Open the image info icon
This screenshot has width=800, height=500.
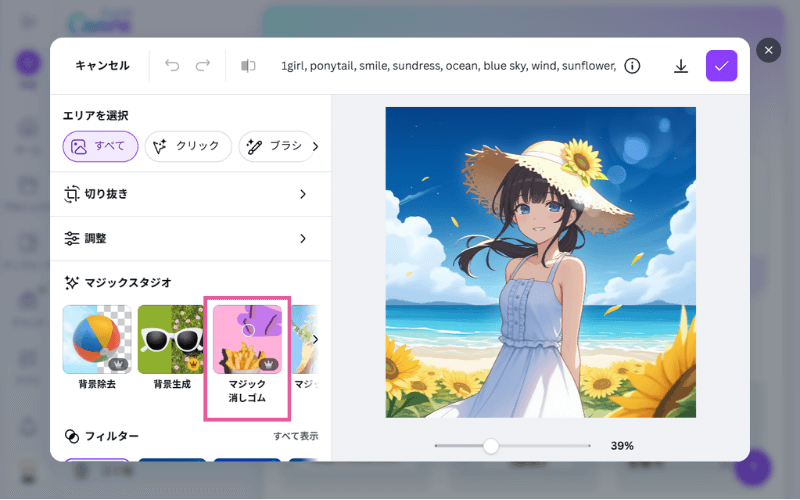(632, 66)
